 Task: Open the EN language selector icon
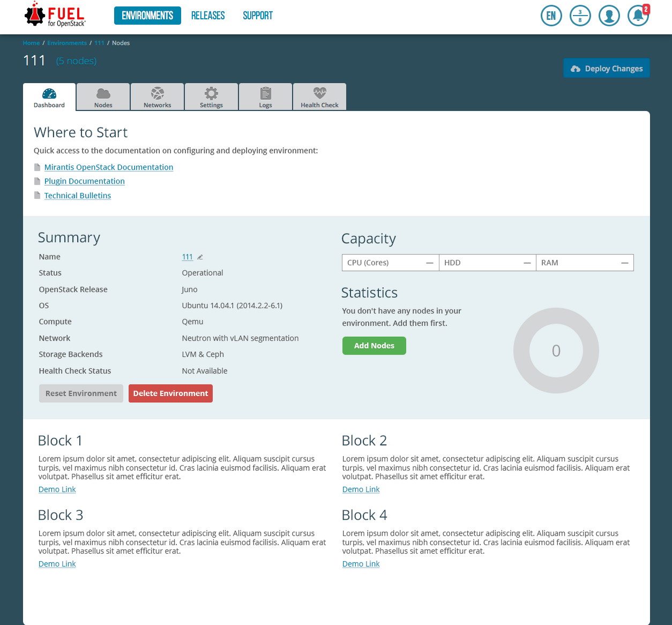[551, 16]
